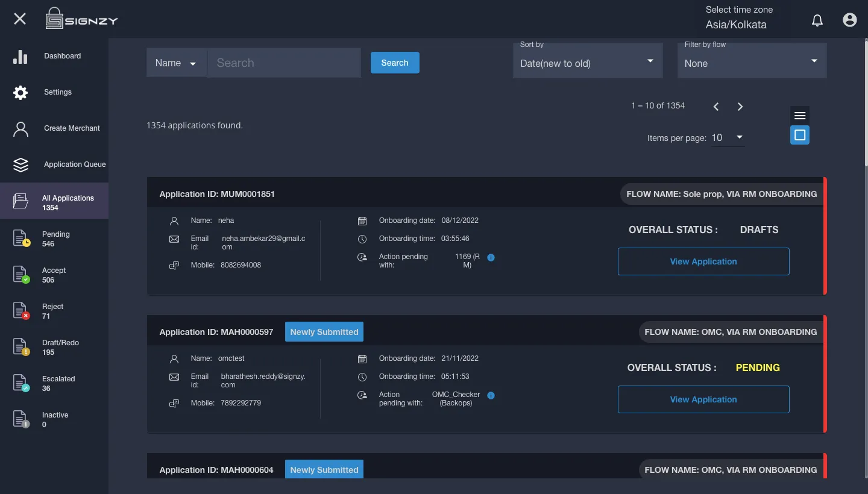Change Items per page dropdown

[728, 137]
